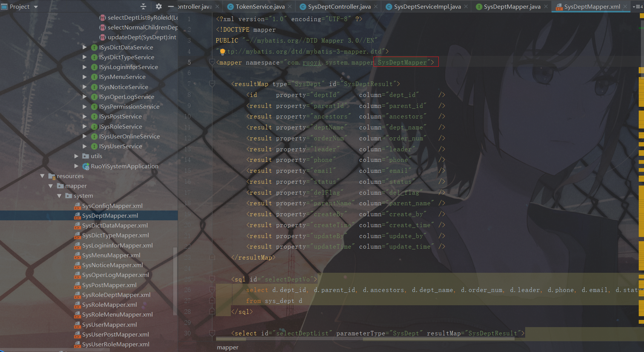This screenshot has width=644, height=352.
Task: Select ISysNoticeService interface icon
Action: click(95, 87)
